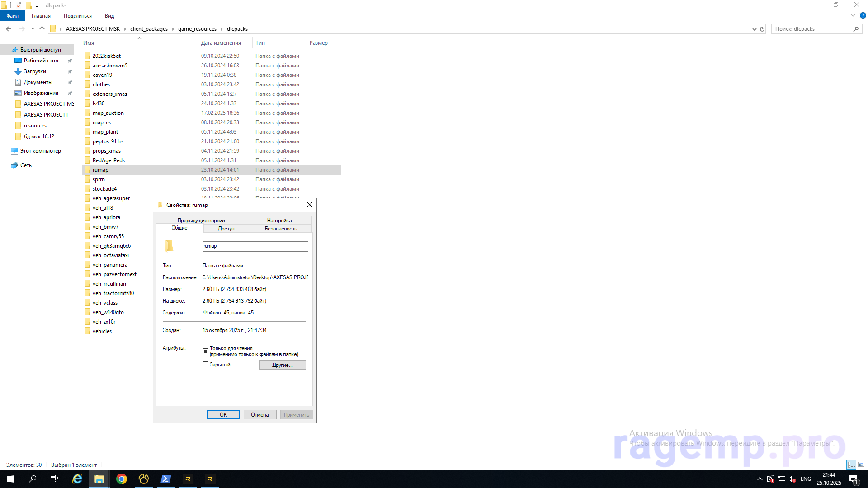
Task: Open the 'Вид' ribbon tab
Action: pyautogui.click(x=109, y=16)
